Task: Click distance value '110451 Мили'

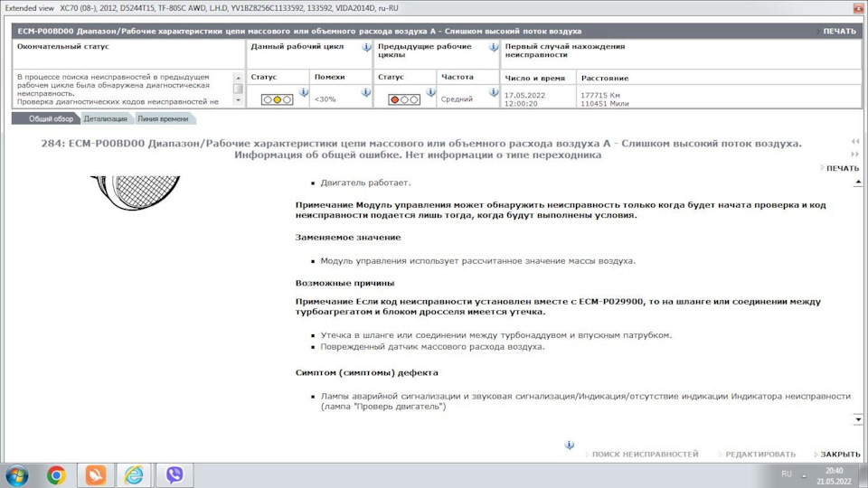Action: 605,103
